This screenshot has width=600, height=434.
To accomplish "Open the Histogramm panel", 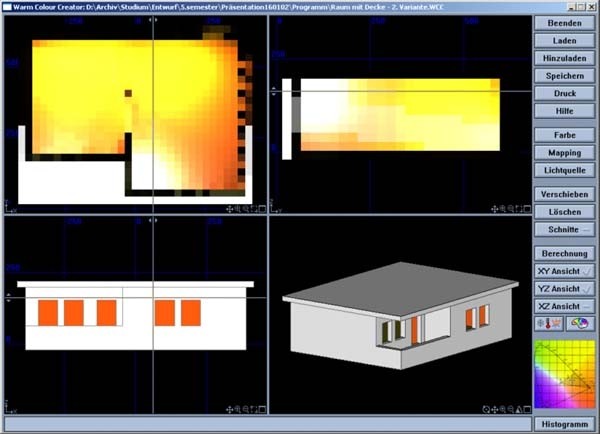I will click(564, 424).
